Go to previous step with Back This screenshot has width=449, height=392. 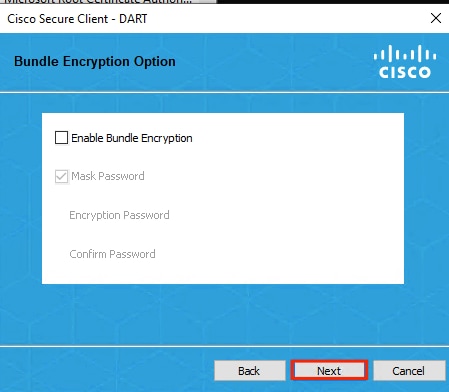coord(249,370)
